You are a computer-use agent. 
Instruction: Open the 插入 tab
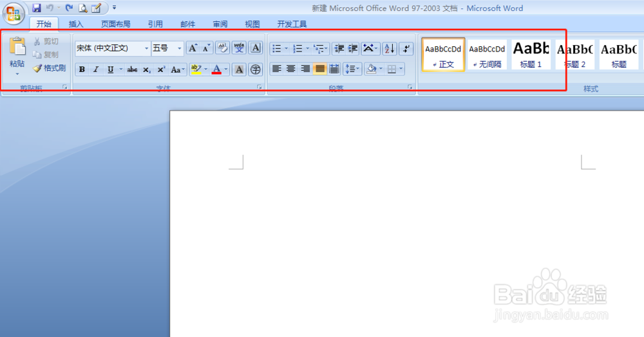[x=76, y=24]
